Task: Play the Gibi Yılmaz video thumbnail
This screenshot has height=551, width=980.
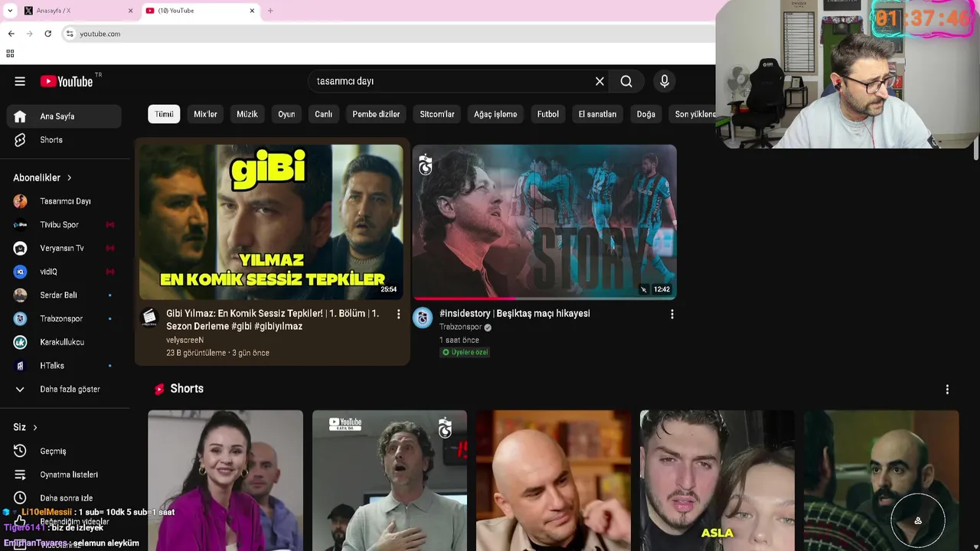Action: [x=271, y=222]
